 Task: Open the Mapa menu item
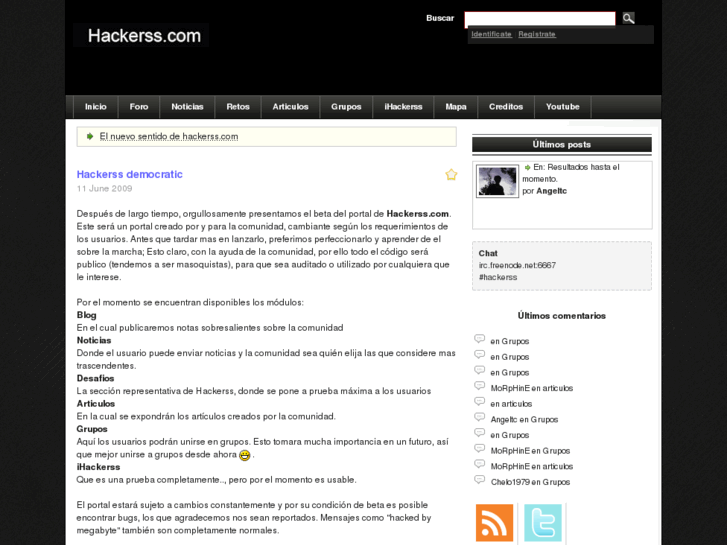[x=456, y=107]
